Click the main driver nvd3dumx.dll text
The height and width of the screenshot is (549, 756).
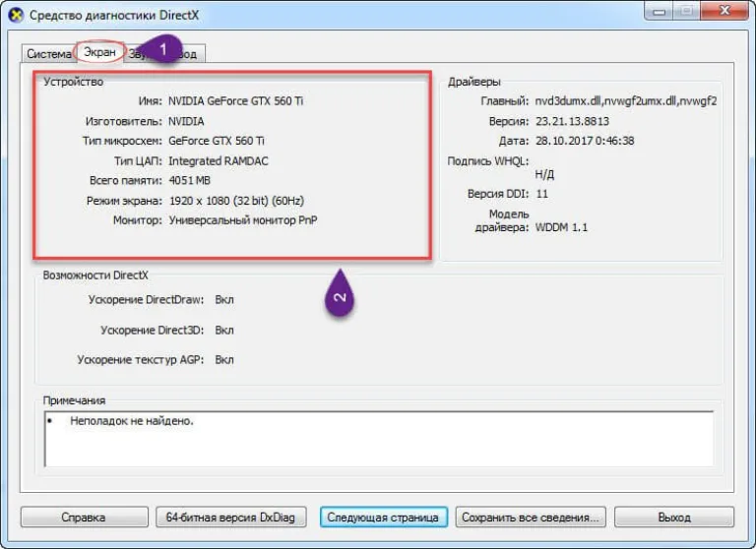click(x=626, y=100)
